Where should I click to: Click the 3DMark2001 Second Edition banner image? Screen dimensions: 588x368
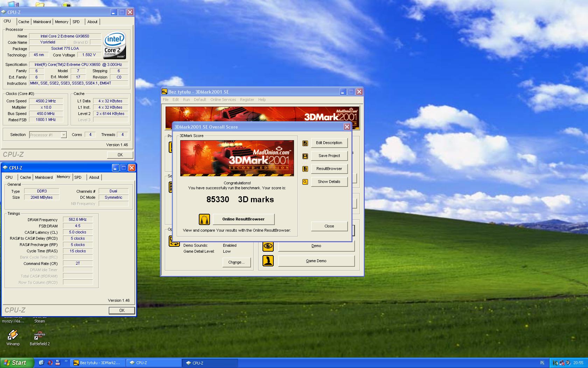237,158
